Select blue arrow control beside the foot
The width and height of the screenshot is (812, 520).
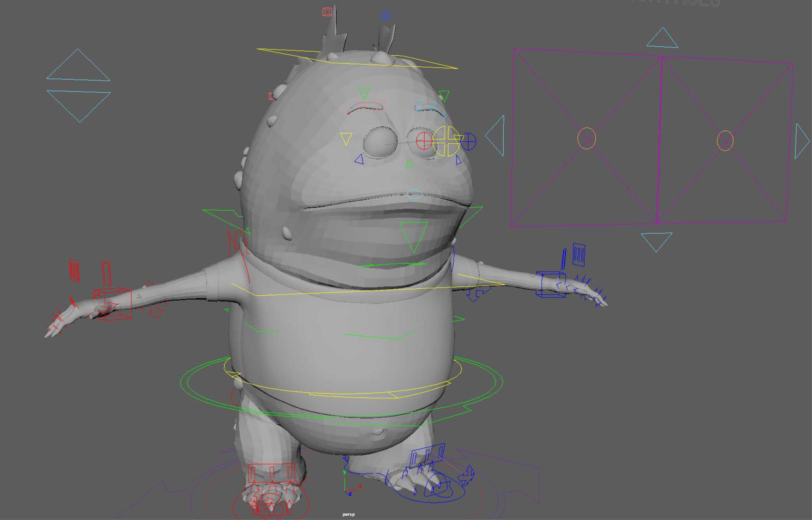(466, 476)
